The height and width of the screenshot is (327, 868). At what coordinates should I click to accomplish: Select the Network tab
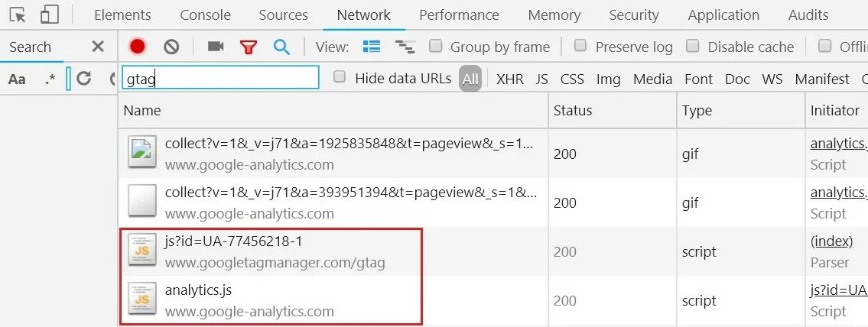364,15
